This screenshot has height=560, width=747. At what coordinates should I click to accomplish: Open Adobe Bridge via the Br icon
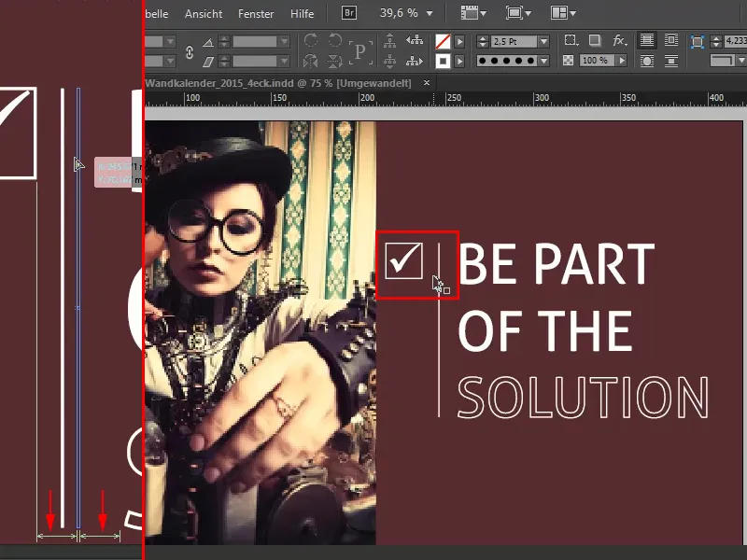[x=349, y=13]
